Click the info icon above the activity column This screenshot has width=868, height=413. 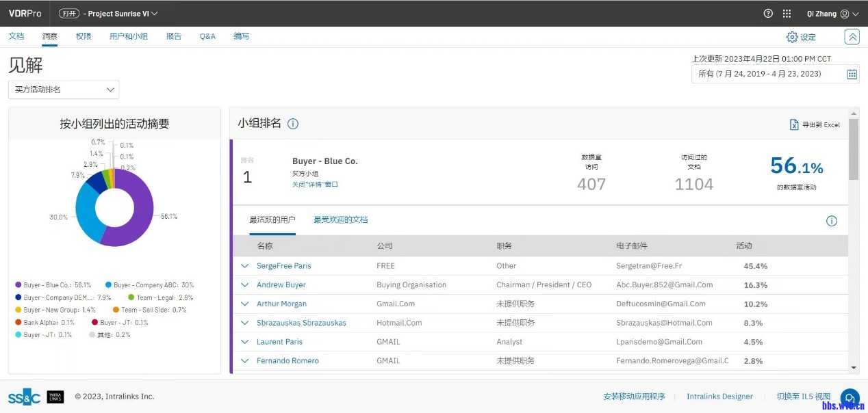(832, 221)
